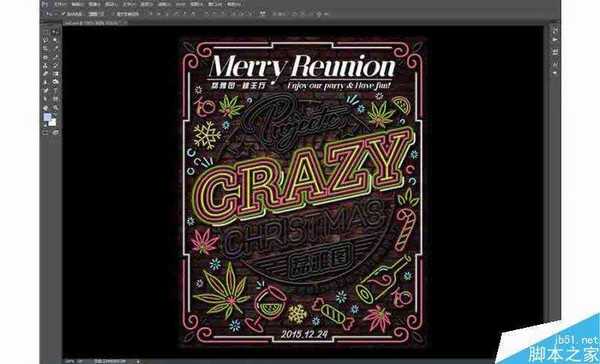This screenshot has width=600, height=364.
Task: Select the Rectangular Marquee tool
Action: (x=46, y=31)
